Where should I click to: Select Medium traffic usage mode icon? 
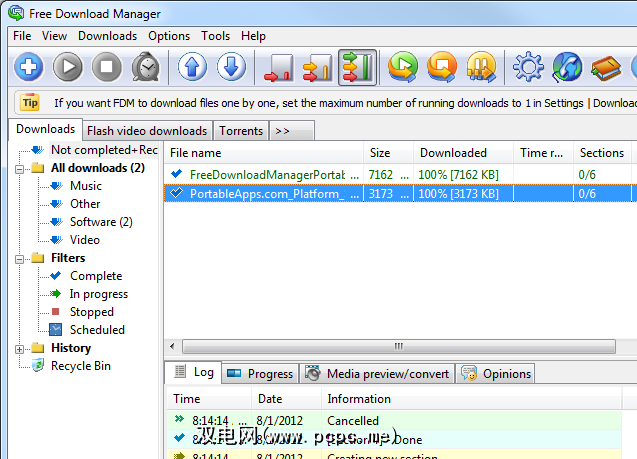318,67
